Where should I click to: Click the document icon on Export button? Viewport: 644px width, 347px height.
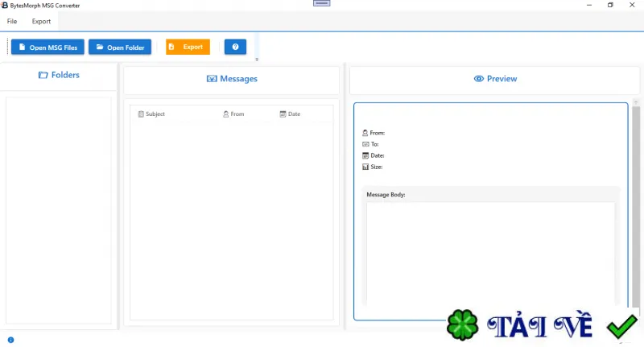171,47
